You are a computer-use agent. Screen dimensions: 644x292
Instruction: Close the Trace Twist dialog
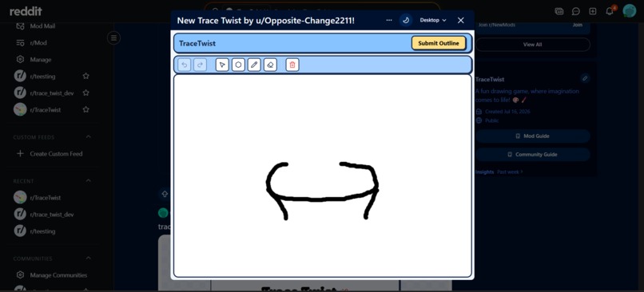[461, 20]
